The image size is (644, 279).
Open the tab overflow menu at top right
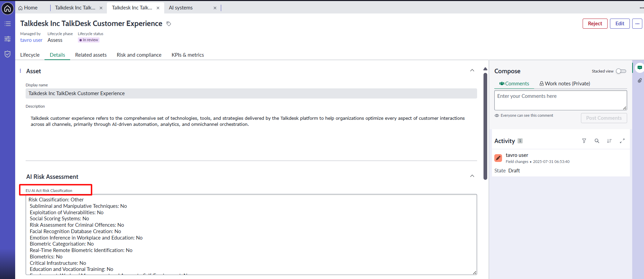point(641,8)
